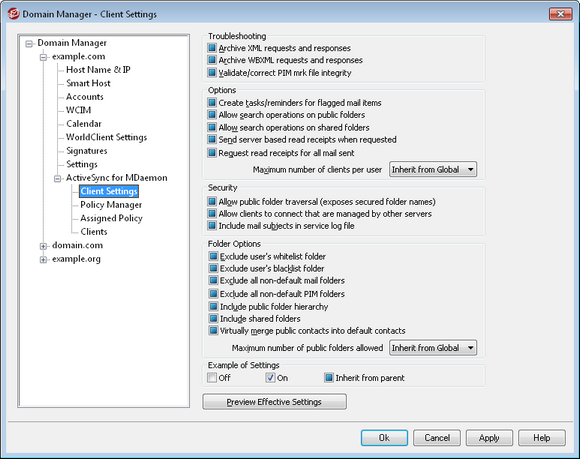Open Maximum number of public folders allowed dropdown
This screenshot has height=459, width=580.
[x=433, y=348]
